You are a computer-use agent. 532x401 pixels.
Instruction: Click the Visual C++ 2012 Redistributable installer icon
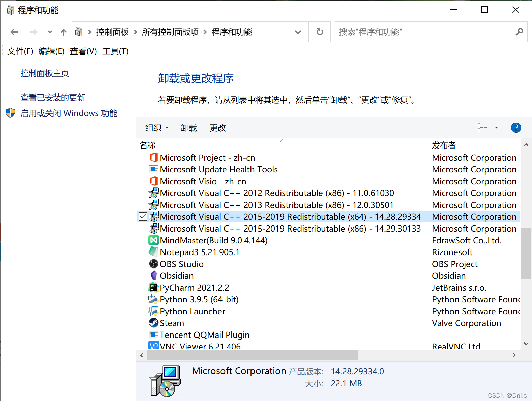click(x=153, y=193)
